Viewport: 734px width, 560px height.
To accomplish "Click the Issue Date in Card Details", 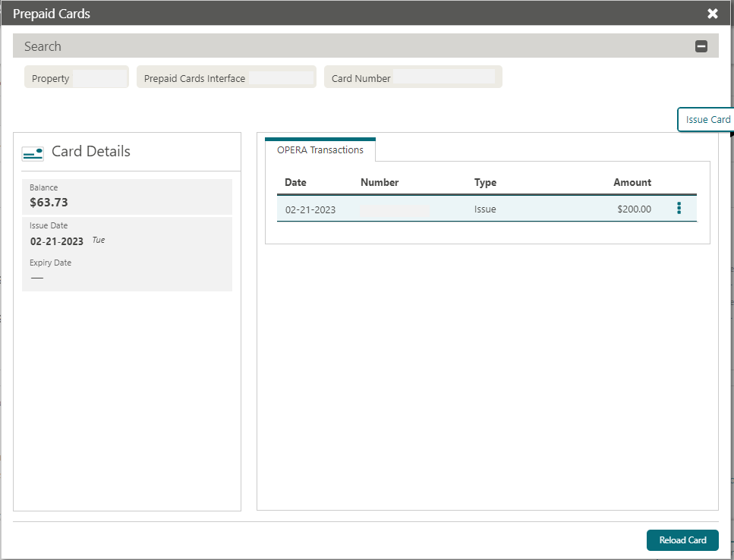I will point(57,240).
